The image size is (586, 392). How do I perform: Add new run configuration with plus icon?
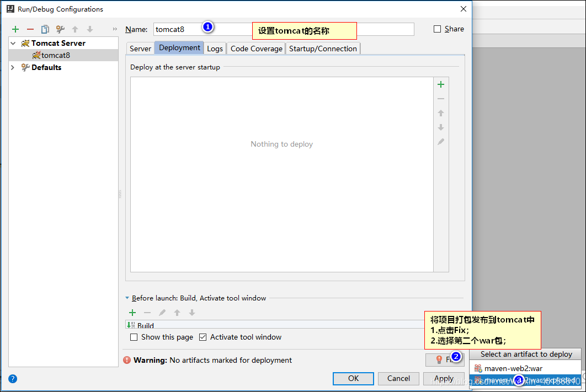click(15, 29)
